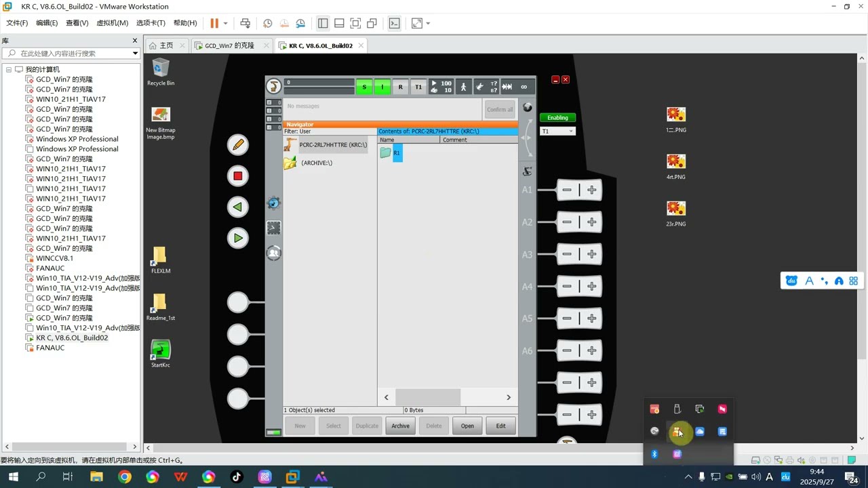868x488 pixels.
Task: Click the VMware take snapshot clock icon
Action: (268, 23)
